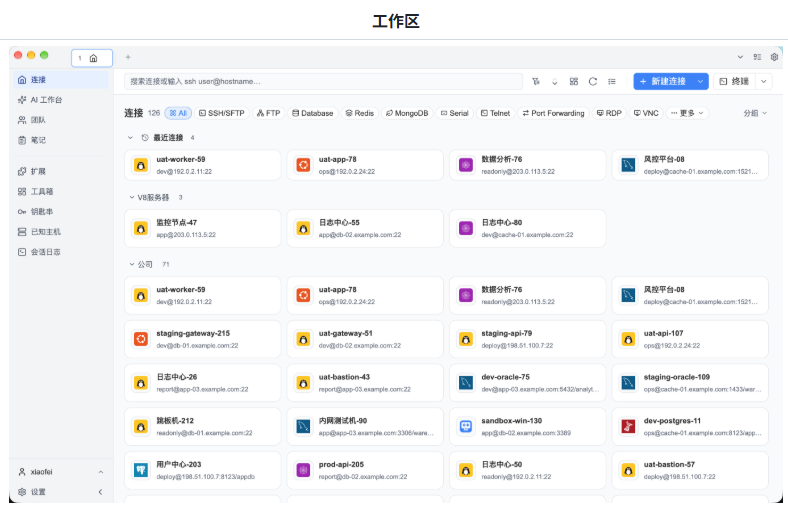
Task: Click the panel layout icon top right
Action: (757, 57)
